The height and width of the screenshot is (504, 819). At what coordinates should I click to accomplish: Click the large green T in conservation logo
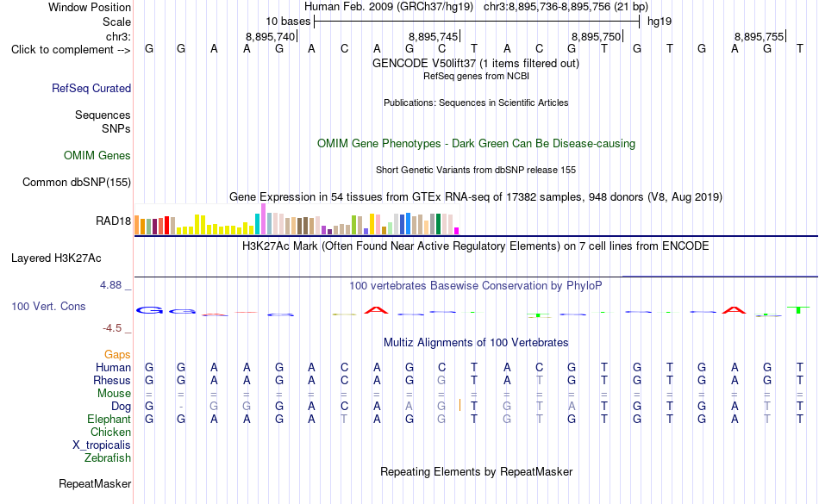[798, 310]
